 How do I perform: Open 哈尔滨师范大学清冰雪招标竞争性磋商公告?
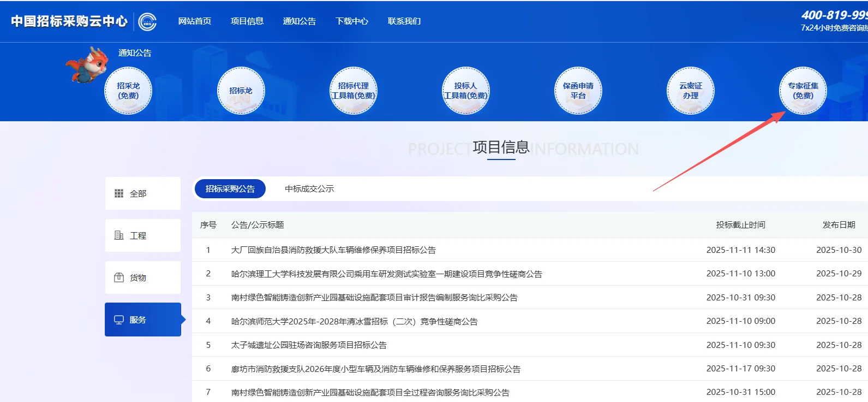click(355, 321)
